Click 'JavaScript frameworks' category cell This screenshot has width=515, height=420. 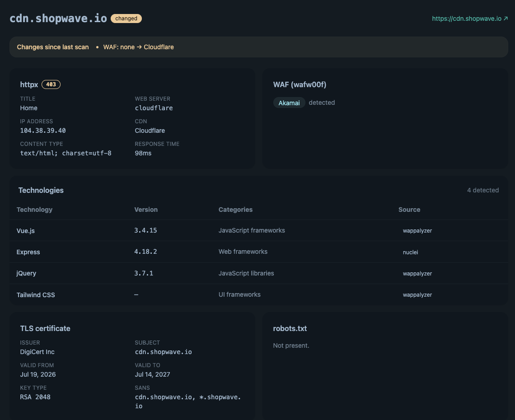(252, 230)
